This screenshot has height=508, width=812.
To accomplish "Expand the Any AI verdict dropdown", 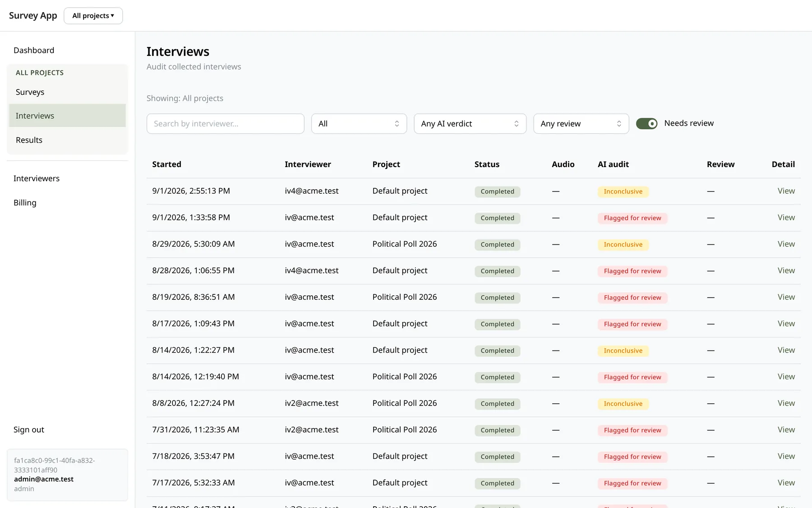I will (x=470, y=124).
